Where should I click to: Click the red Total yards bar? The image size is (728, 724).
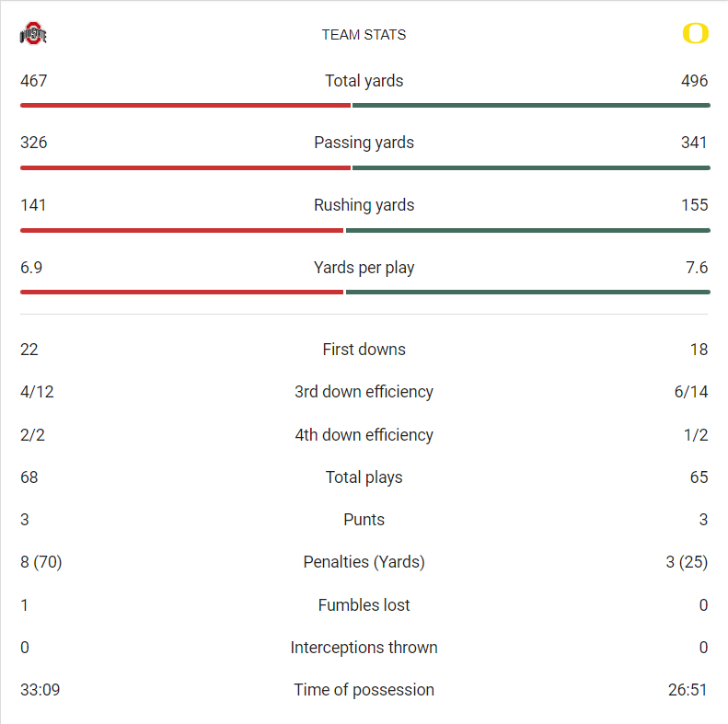point(185,106)
